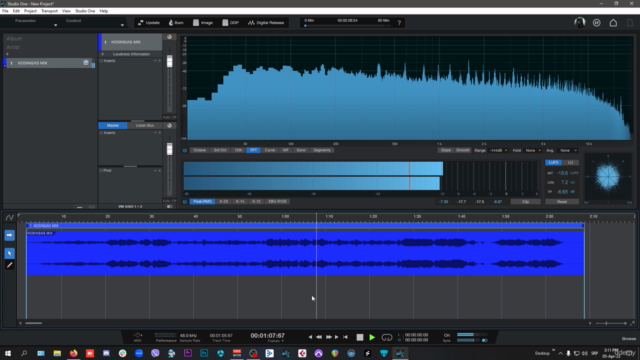Select the Sono spectrum mode

pyautogui.click(x=301, y=150)
